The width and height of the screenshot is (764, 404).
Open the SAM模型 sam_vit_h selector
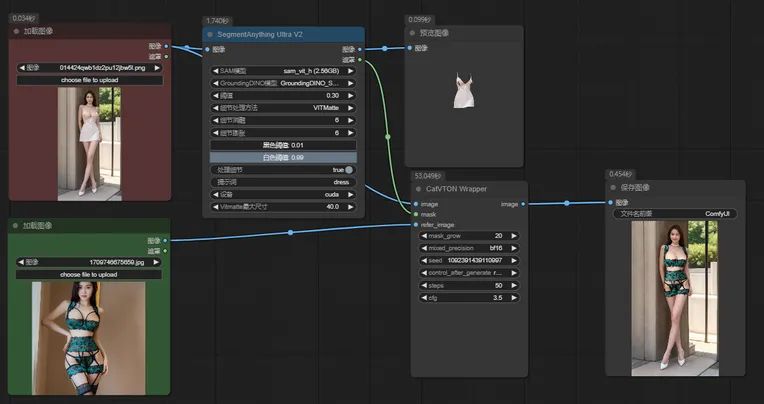coord(283,70)
